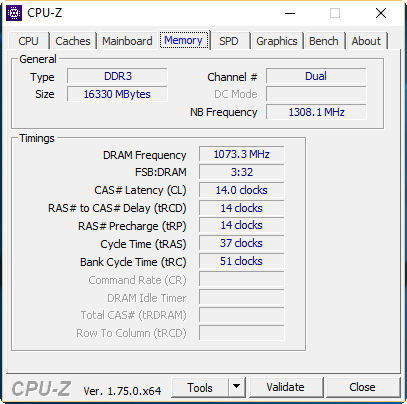Click the DRAM Frequency label
Viewport: 407px width, 404px height.
coord(145,155)
